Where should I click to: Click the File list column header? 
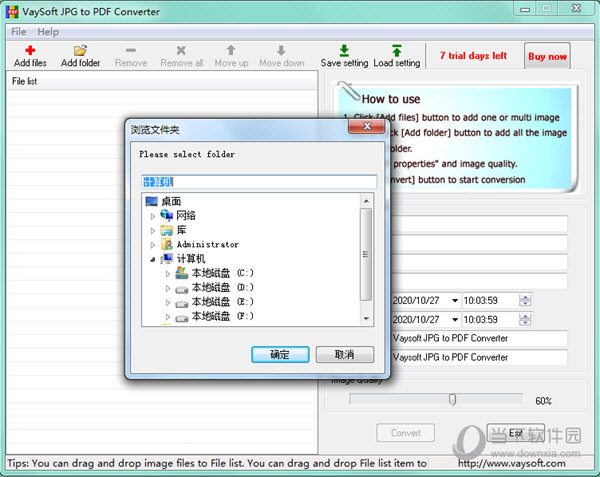coord(162,81)
